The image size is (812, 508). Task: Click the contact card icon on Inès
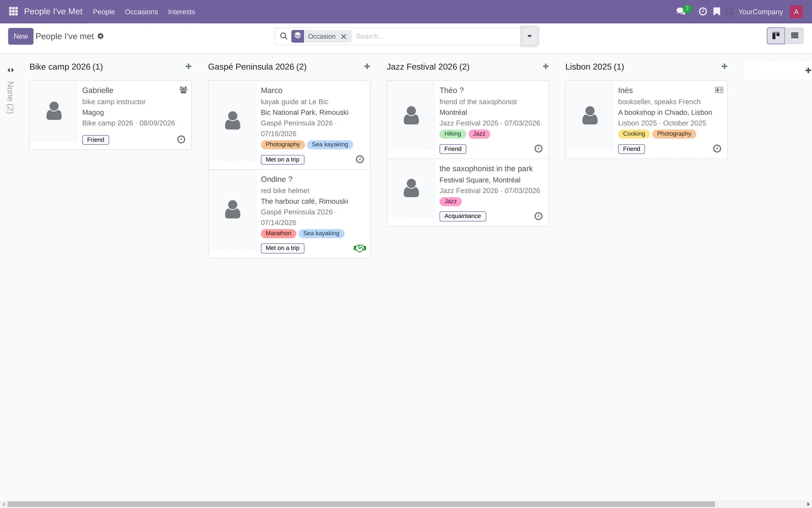pos(719,90)
